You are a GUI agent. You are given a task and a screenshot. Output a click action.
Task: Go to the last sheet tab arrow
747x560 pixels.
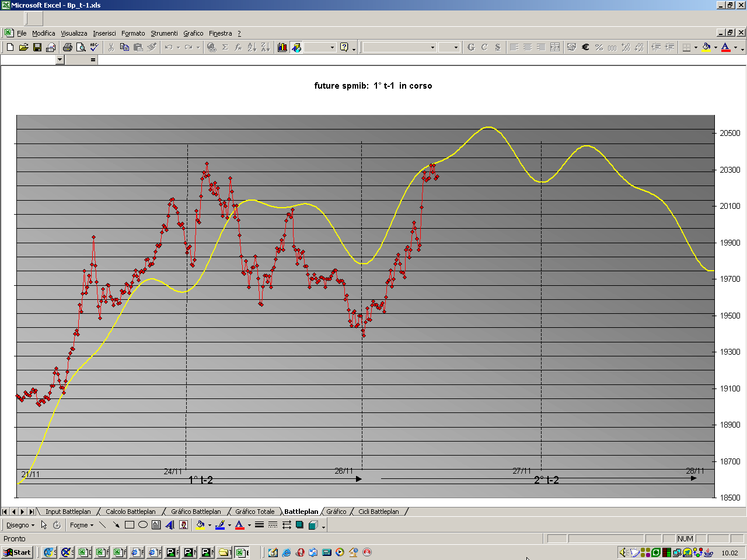[x=32, y=512]
